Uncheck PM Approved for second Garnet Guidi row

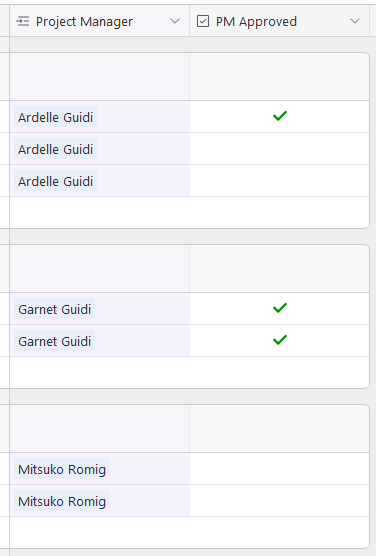point(280,340)
